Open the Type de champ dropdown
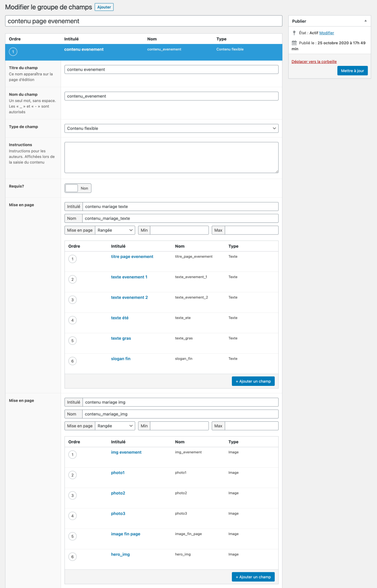Viewport: 377px width, 588px height. 171,129
